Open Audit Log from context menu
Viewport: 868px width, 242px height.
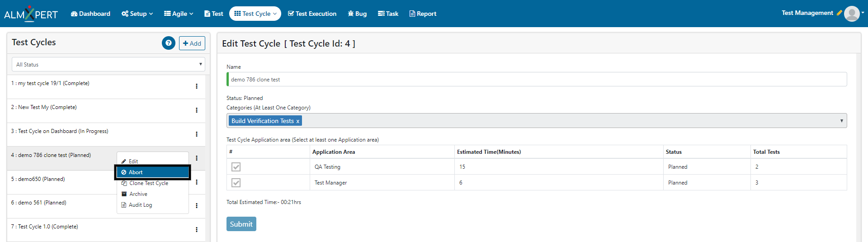tap(153, 205)
